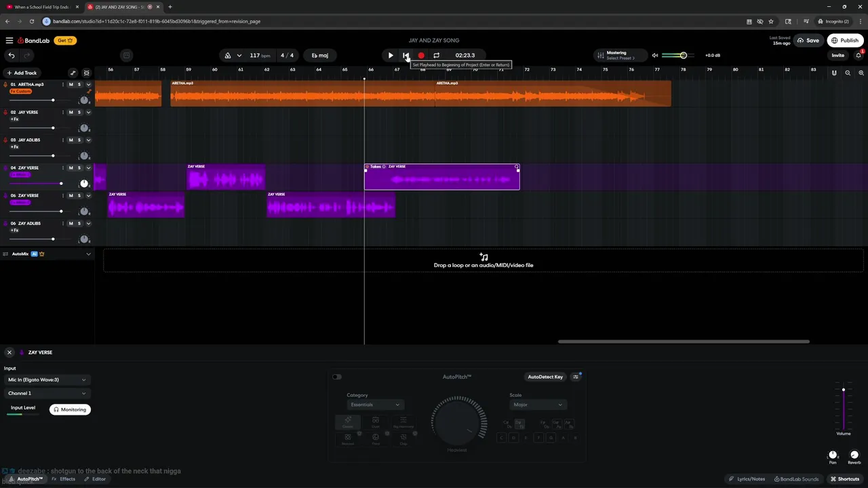Solo the 01 ARETHA.mp3 track
Image resolution: width=868 pixels, height=488 pixels.
coord(79,85)
